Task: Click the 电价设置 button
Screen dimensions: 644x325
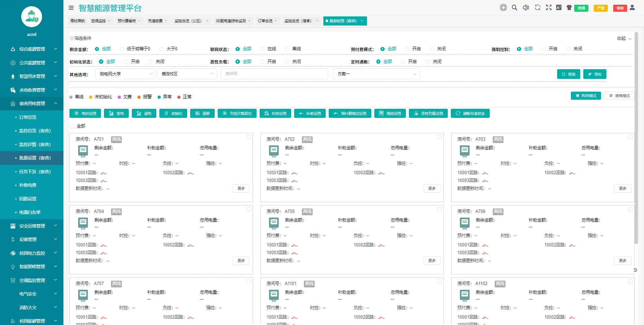Action: pos(86,113)
